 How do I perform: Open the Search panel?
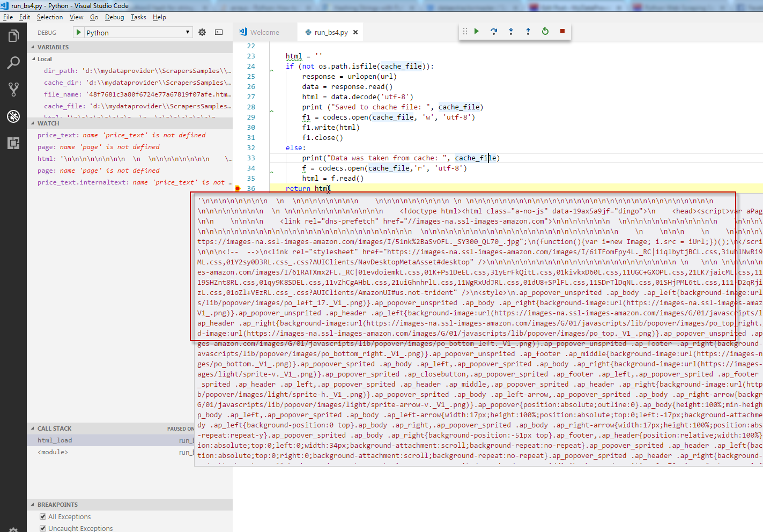coord(13,62)
